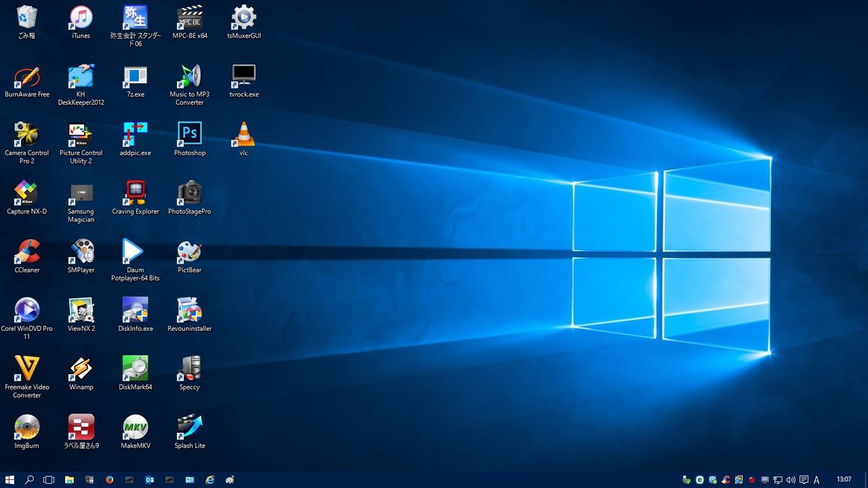
Task: Select the MPC-BE x64 desktop icon
Action: (x=190, y=22)
